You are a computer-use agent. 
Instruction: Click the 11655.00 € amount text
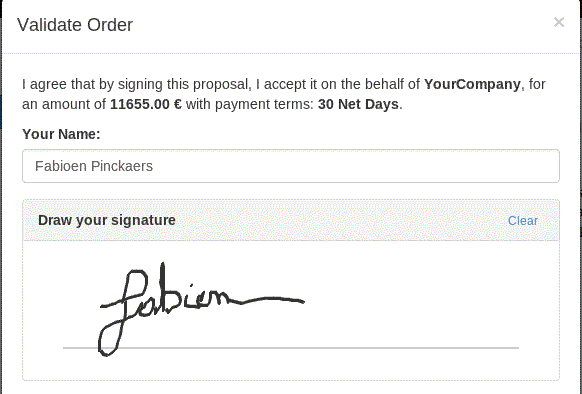(x=146, y=104)
